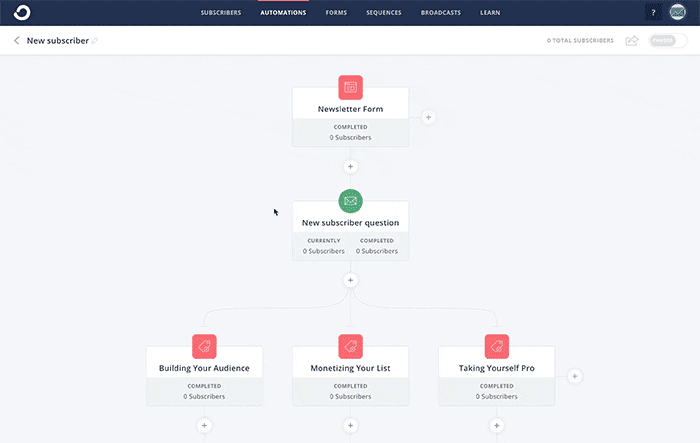Click the pencil icon to rename automation
Viewport: 700px width, 443px height.
click(95, 41)
